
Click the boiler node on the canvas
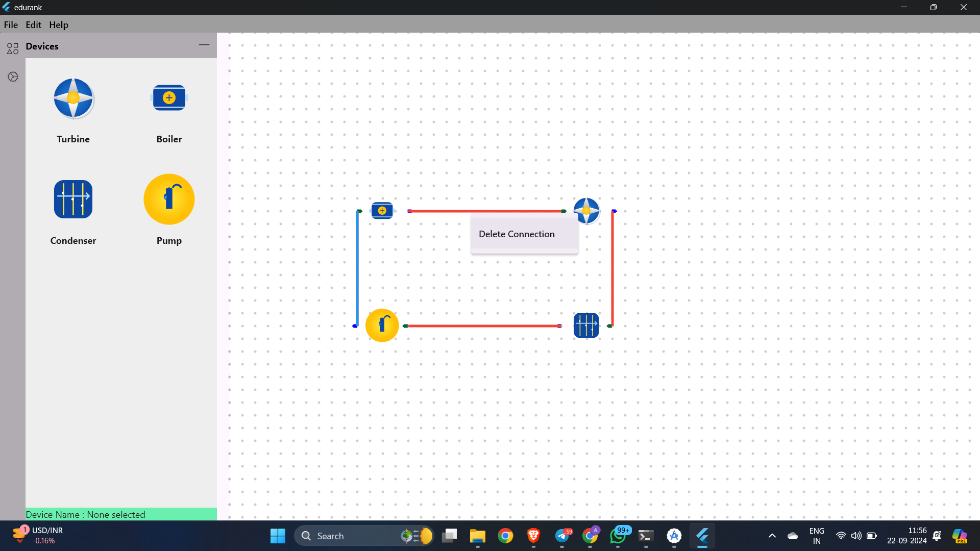[x=382, y=210]
